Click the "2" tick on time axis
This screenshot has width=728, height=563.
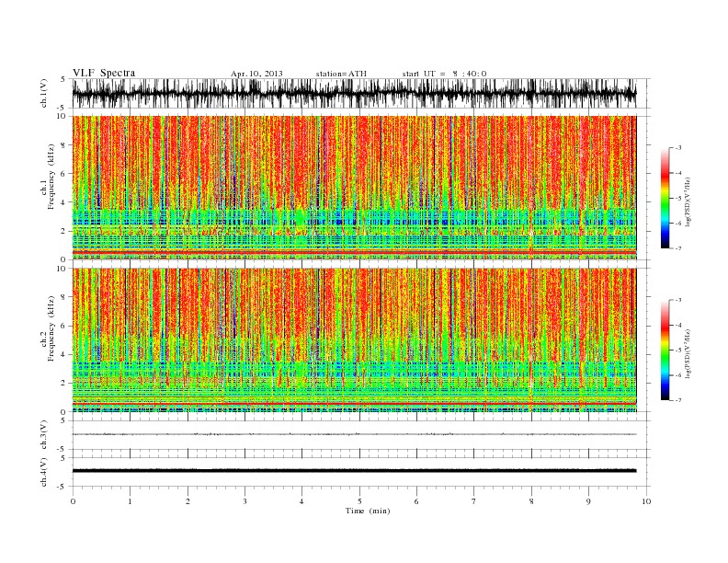(188, 501)
